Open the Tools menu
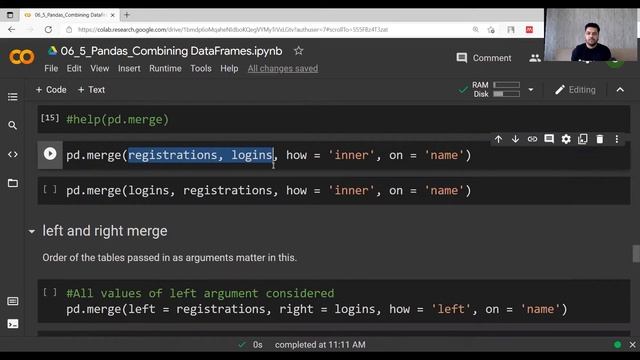Screen dimensions: 640x360 (x=201, y=69)
